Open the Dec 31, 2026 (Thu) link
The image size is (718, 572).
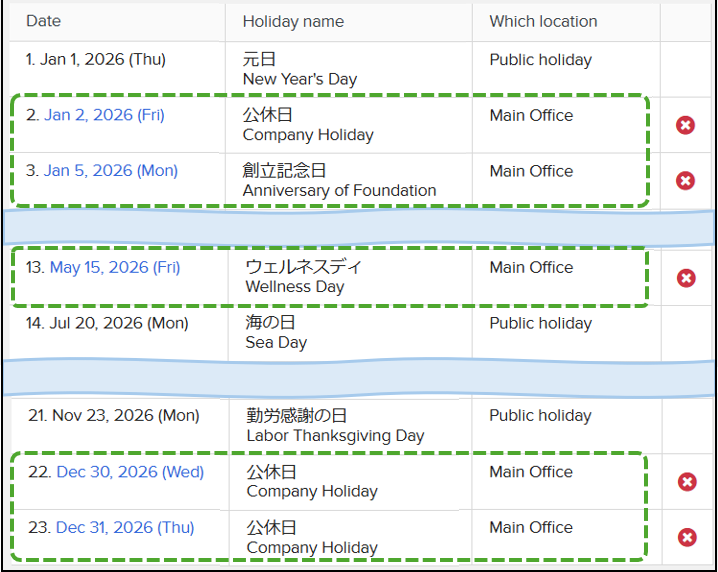[125, 528]
